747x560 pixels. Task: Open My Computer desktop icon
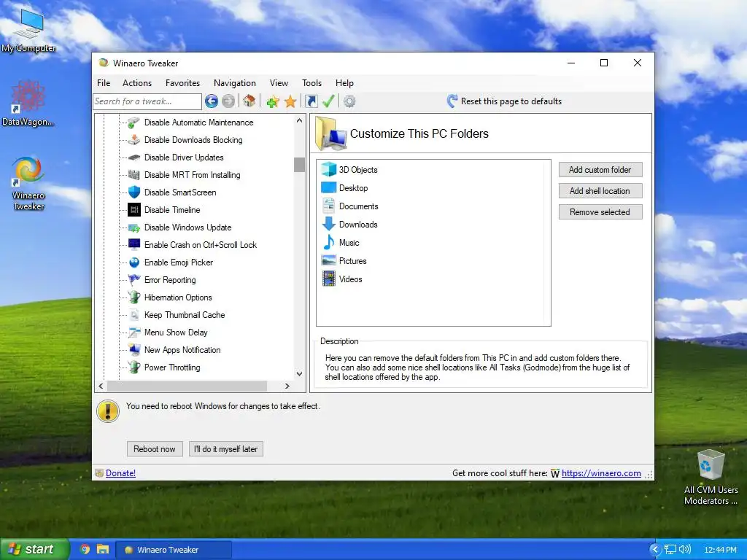point(28,29)
